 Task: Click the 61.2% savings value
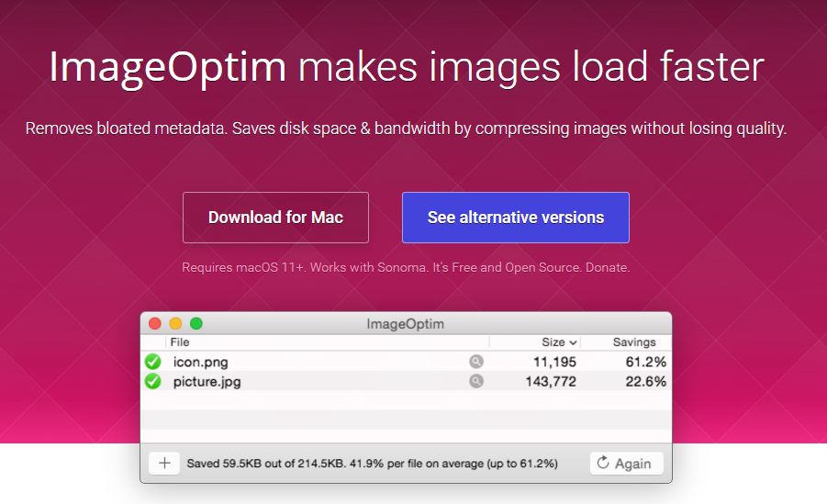click(x=645, y=362)
